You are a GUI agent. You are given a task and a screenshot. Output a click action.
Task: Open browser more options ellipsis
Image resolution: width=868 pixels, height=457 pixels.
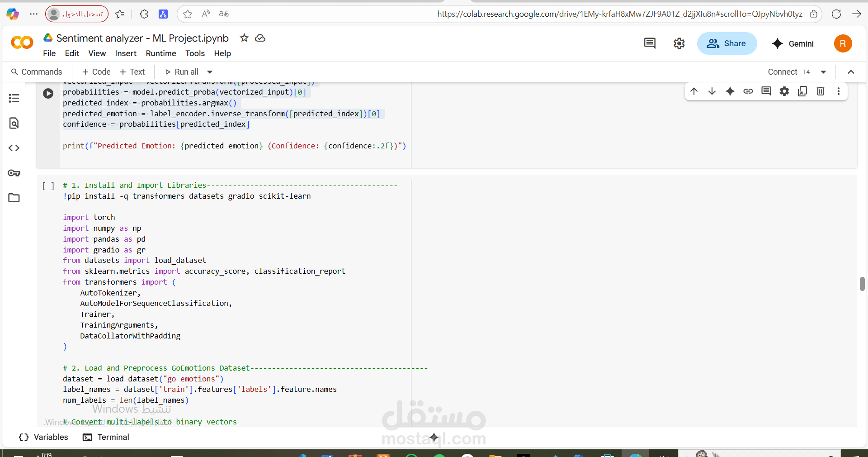[x=34, y=14]
